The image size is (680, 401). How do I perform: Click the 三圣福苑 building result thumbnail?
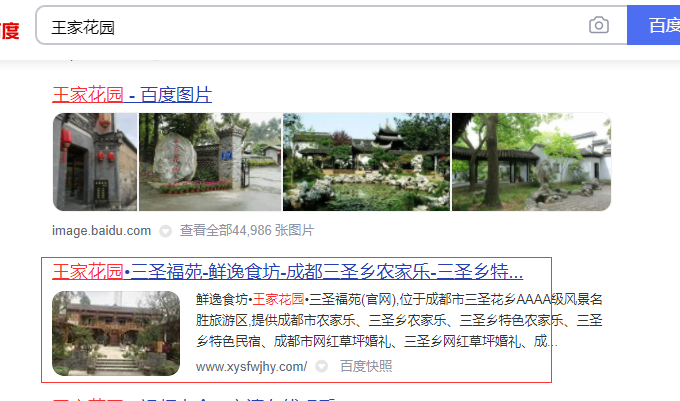(116, 333)
